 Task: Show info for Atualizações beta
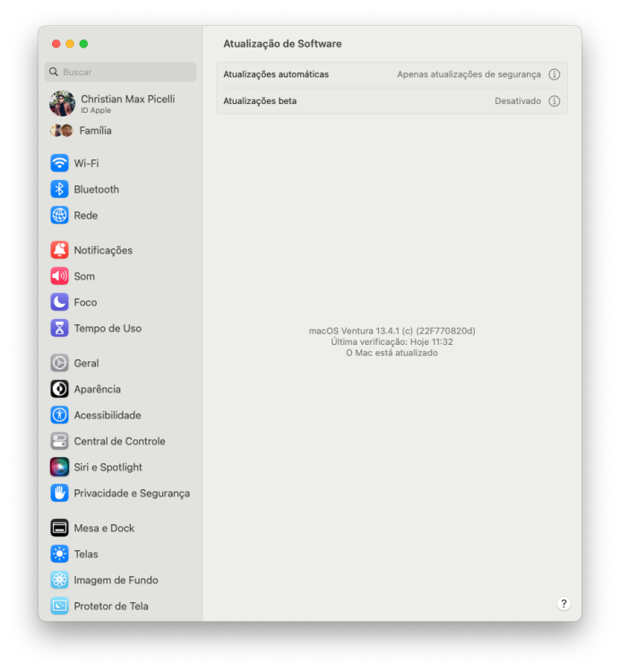[x=554, y=101]
